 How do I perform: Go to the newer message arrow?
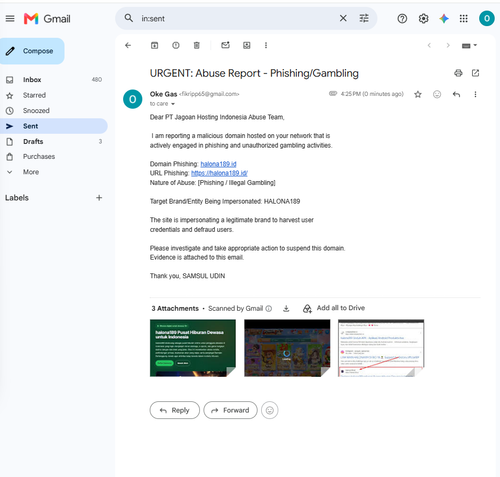point(429,45)
